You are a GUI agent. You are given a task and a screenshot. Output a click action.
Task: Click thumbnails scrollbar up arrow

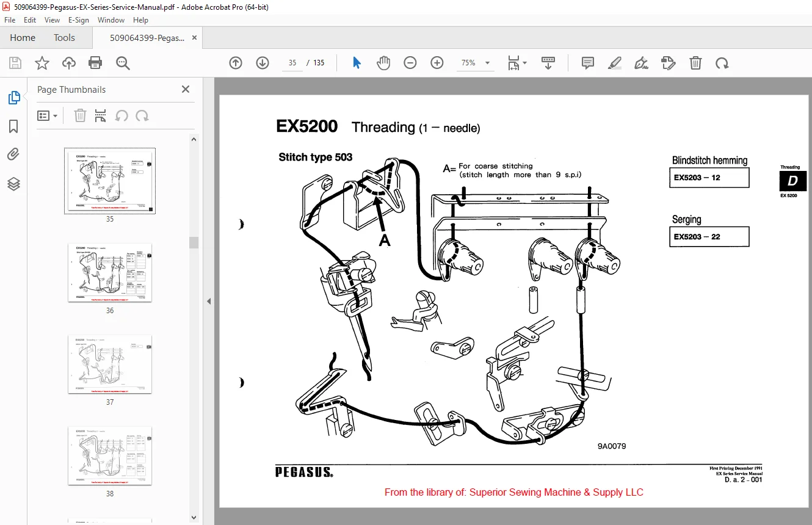pos(194,139)
